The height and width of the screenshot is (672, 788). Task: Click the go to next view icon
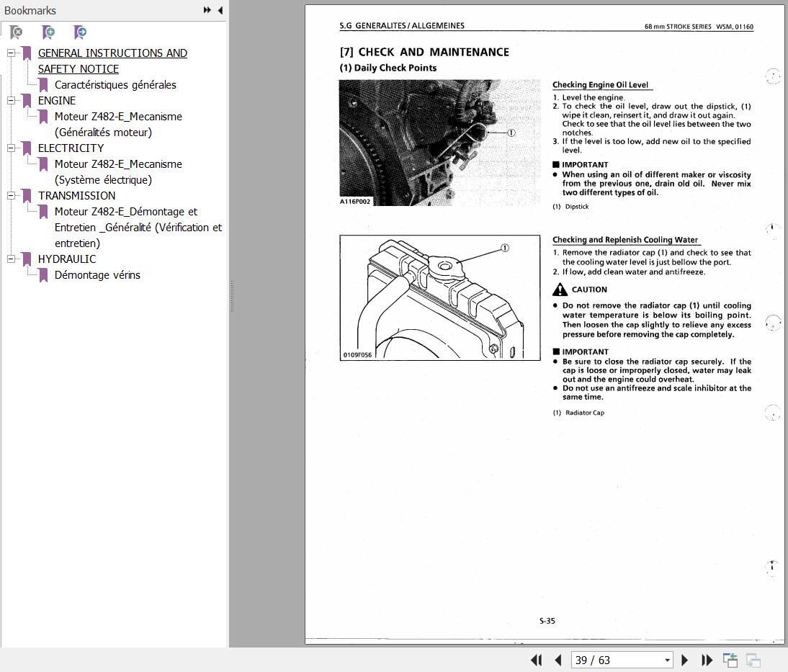tap(753, 660)
